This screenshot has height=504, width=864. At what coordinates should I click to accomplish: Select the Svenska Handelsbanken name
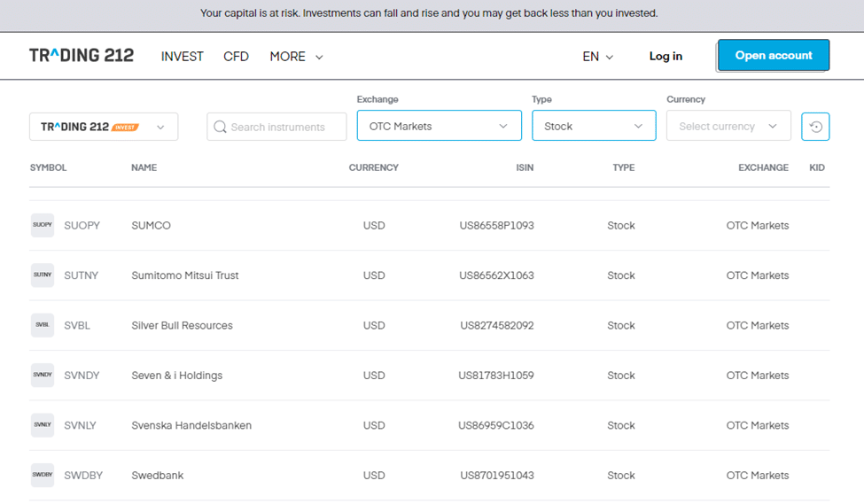tap(191, 425)
